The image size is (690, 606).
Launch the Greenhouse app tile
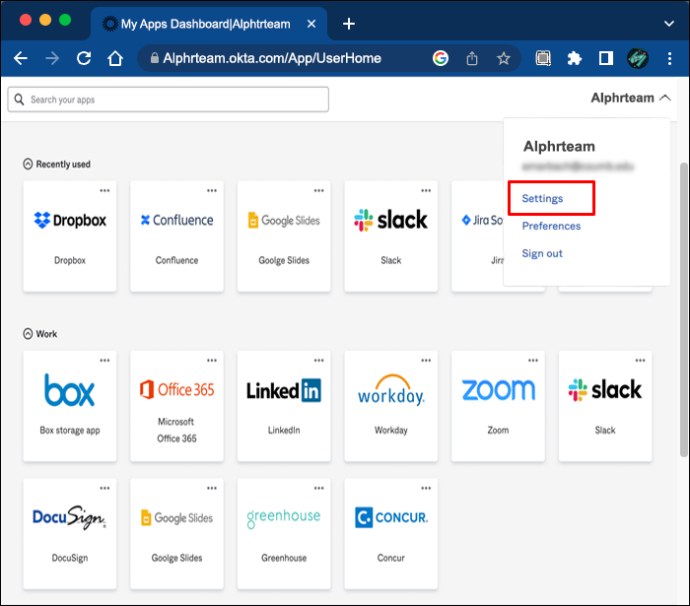click(284, 534)
